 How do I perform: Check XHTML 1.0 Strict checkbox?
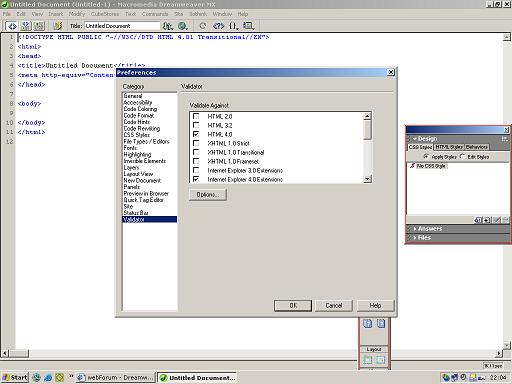(x=196, y=143)
